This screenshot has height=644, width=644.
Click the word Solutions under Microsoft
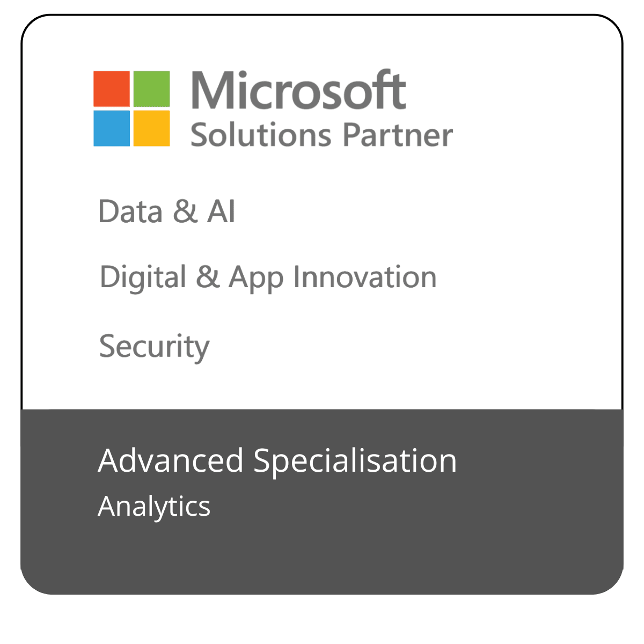pos(261,135)
